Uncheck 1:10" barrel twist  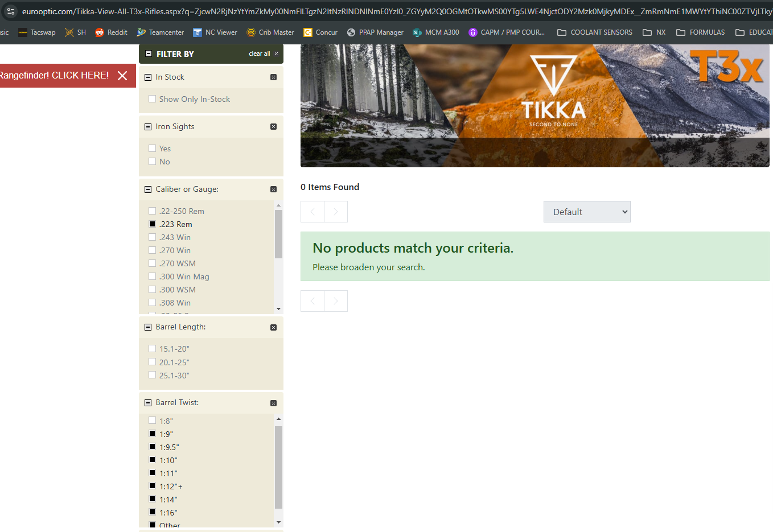[152, 460]
